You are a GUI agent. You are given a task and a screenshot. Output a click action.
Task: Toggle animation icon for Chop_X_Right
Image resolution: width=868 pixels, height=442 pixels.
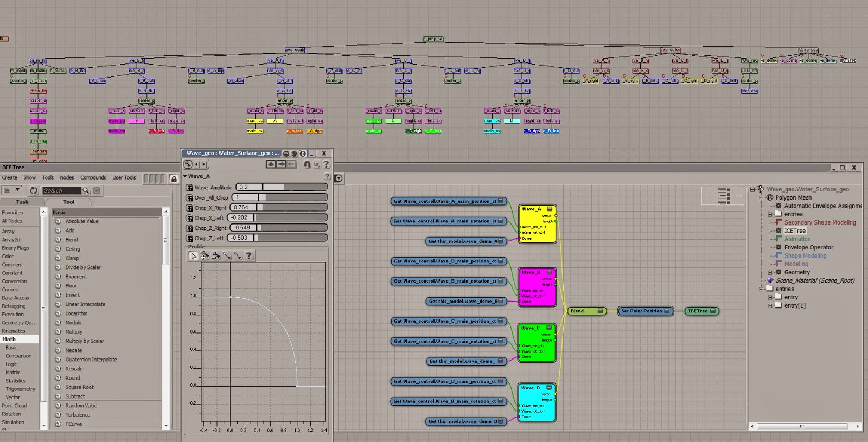(x=189, y=208)
